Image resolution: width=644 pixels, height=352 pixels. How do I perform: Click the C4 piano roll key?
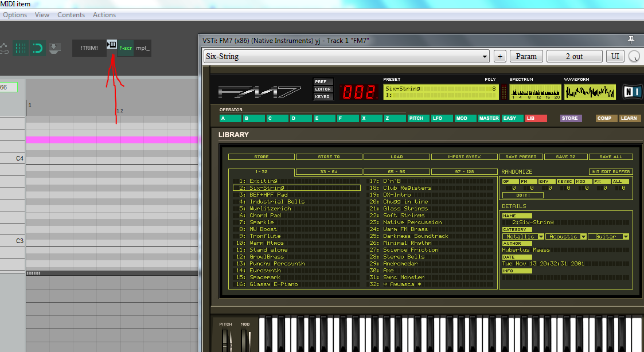pos(13,158)
